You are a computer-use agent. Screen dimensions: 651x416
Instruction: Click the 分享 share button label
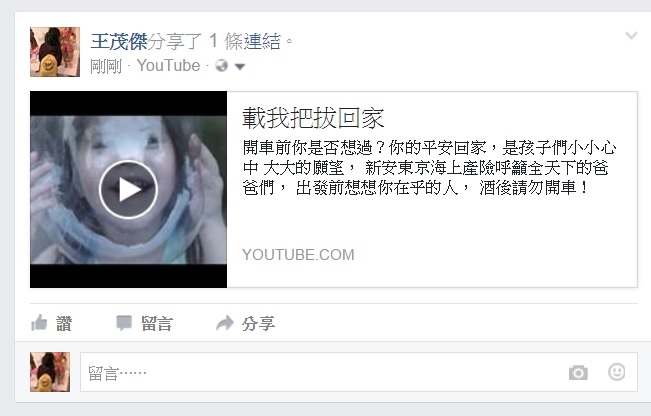258,324
